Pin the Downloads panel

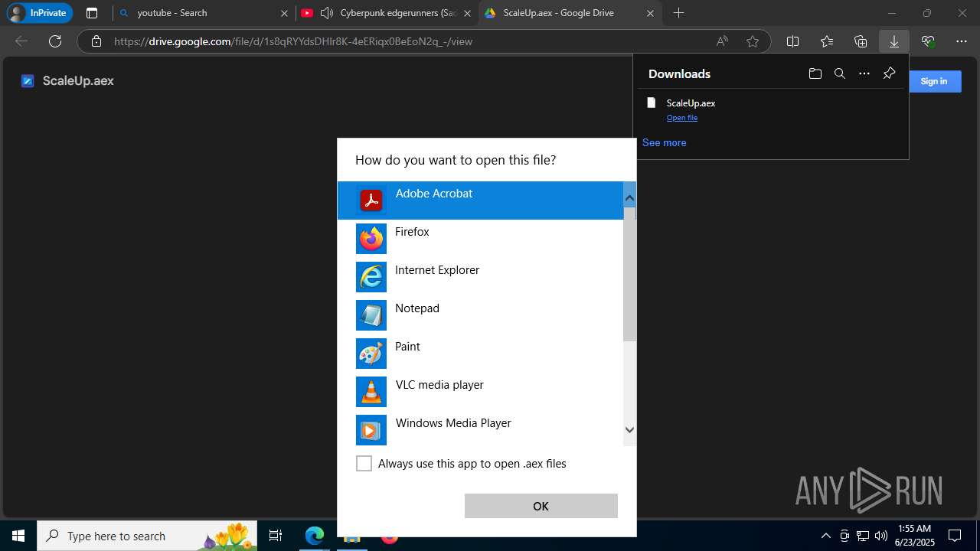click(889, 73)
